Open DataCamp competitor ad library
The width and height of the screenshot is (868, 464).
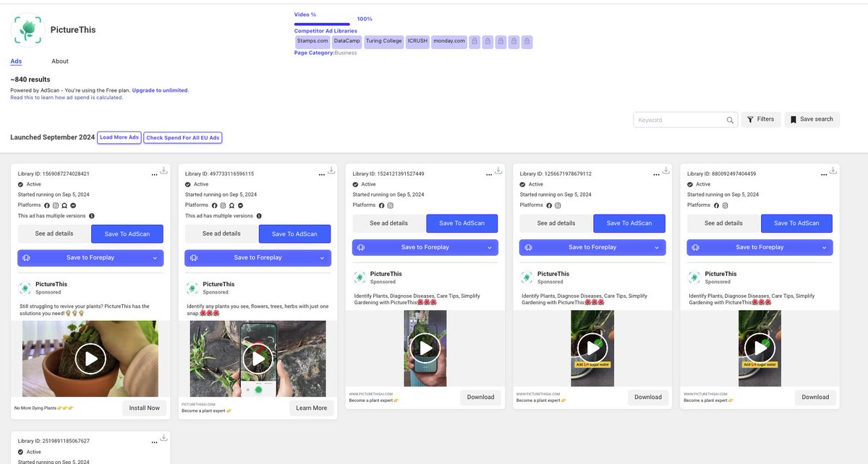point(347,42)
